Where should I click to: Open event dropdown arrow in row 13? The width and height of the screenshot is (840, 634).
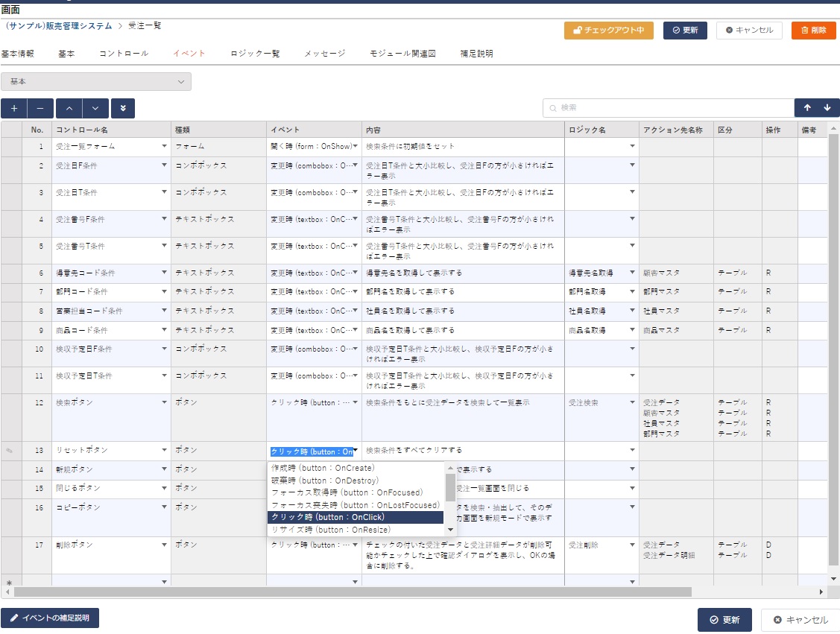coord(356,450)
